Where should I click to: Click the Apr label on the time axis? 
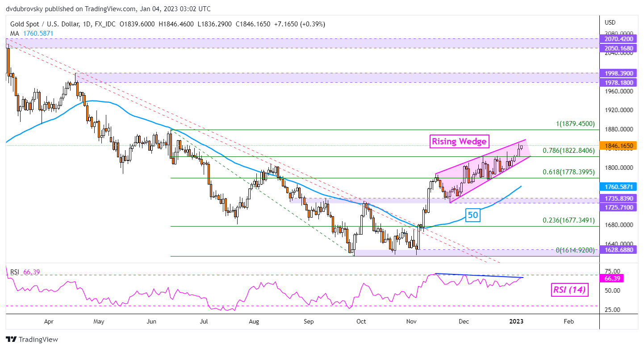pyautogui.click(x=49, y=321)
